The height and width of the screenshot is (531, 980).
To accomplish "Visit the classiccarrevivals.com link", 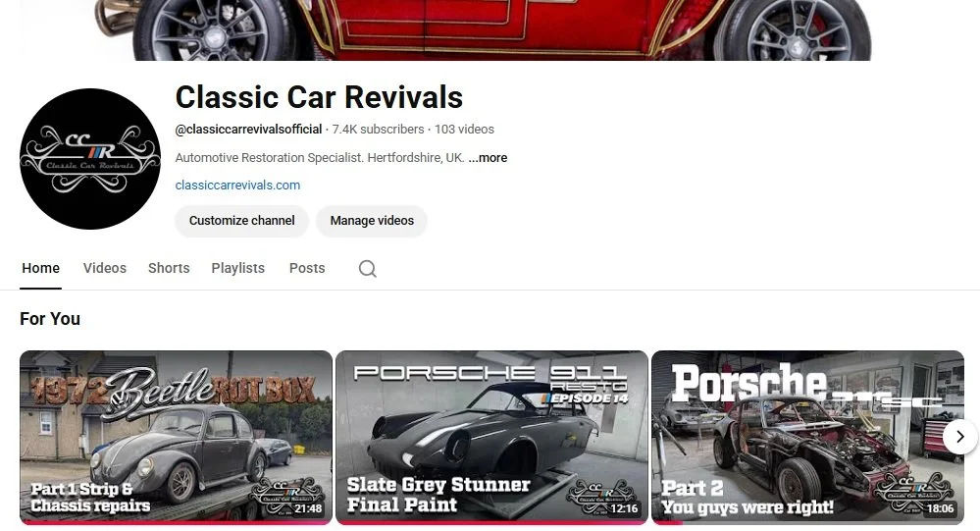I will click(x=237, y=186).
